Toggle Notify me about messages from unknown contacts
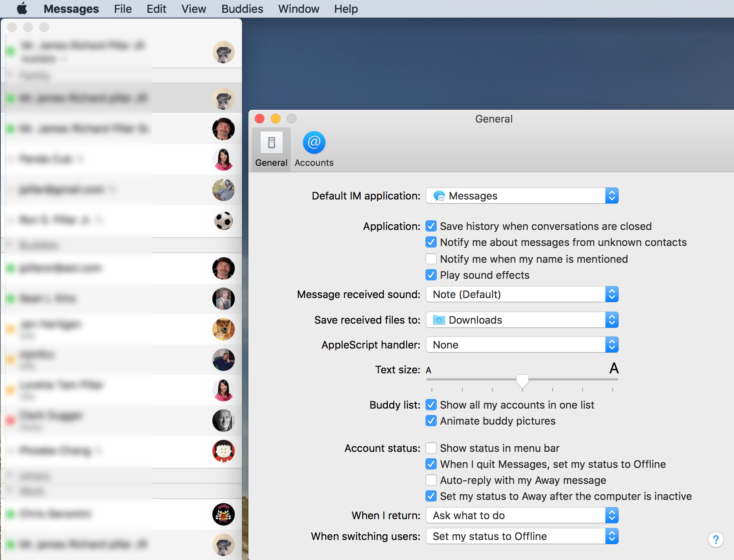 tap(431, 242)
